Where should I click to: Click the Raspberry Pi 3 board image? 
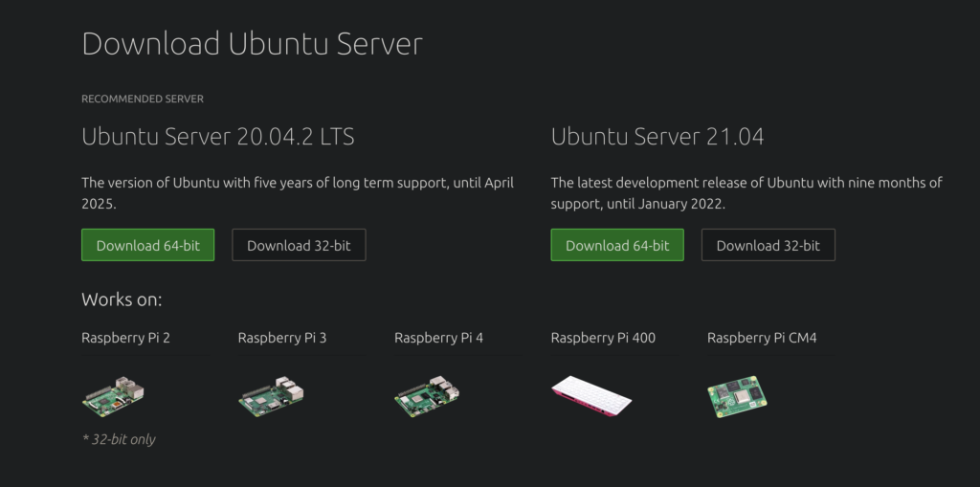coord(271,396)
